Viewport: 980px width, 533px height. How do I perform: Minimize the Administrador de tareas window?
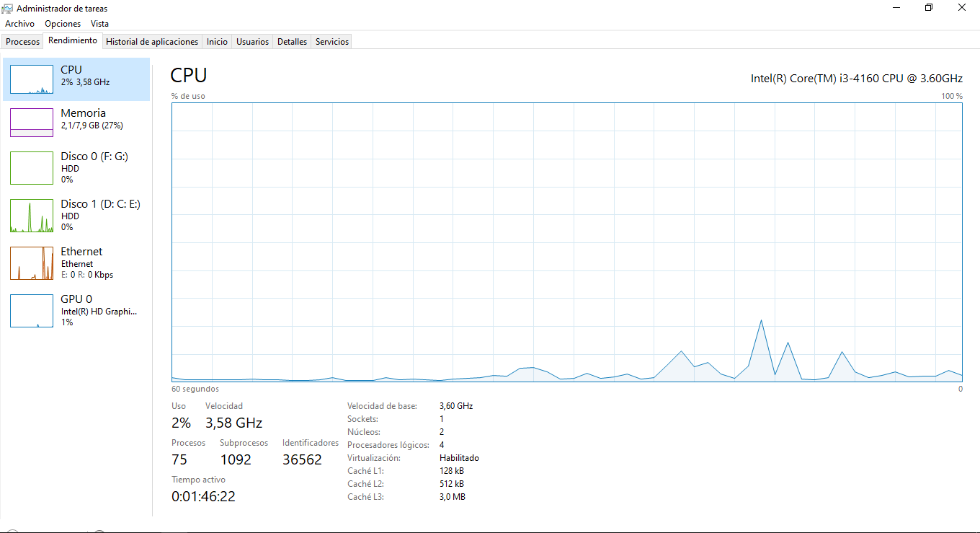896,8
